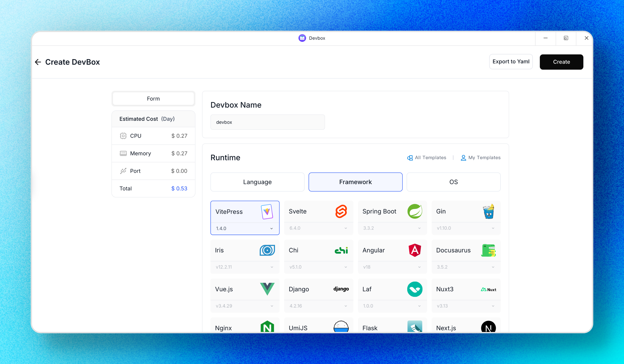The image size is (624, 364).
Task: Choose the Docusaurus dinosaur icon
Action: coord(488,250)
